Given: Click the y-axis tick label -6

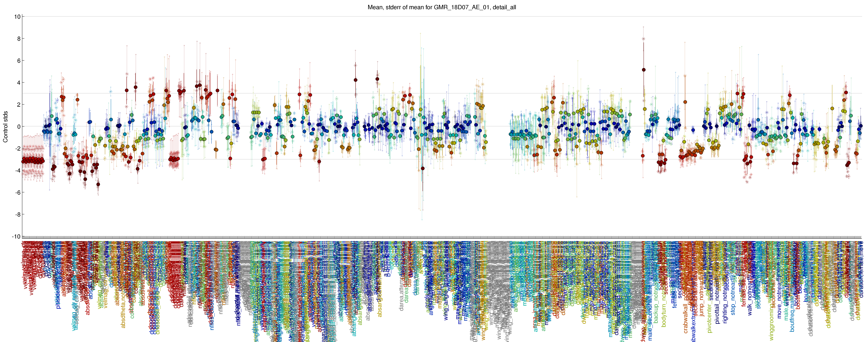Looking at the screenshot, I should [18, 192].
